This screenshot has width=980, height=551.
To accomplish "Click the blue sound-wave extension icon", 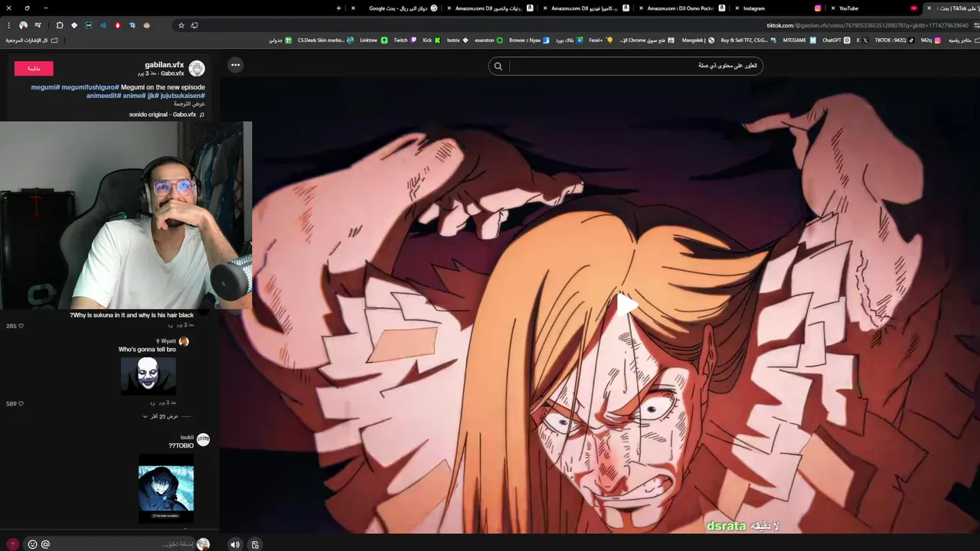I will point(103,25).
